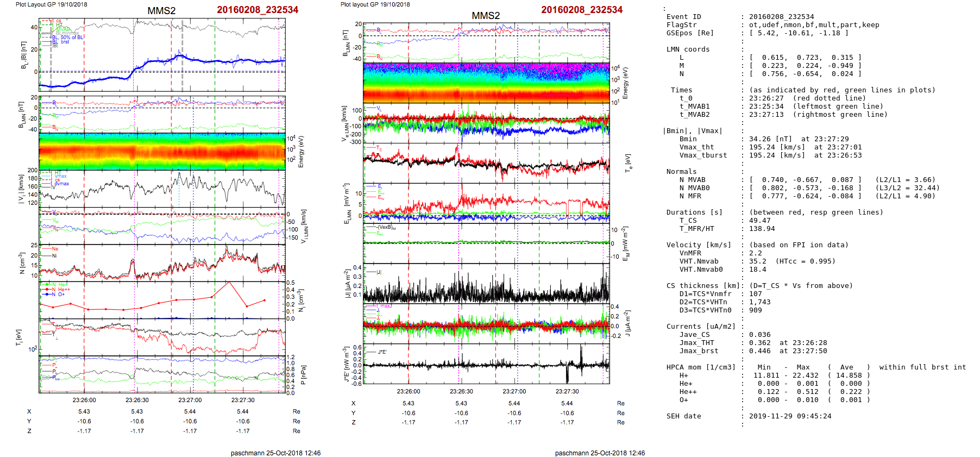Click the 'Jmax_brst' row under Currents
The height and width of the screenshot is (457, 980).
[x=699, y=351]
